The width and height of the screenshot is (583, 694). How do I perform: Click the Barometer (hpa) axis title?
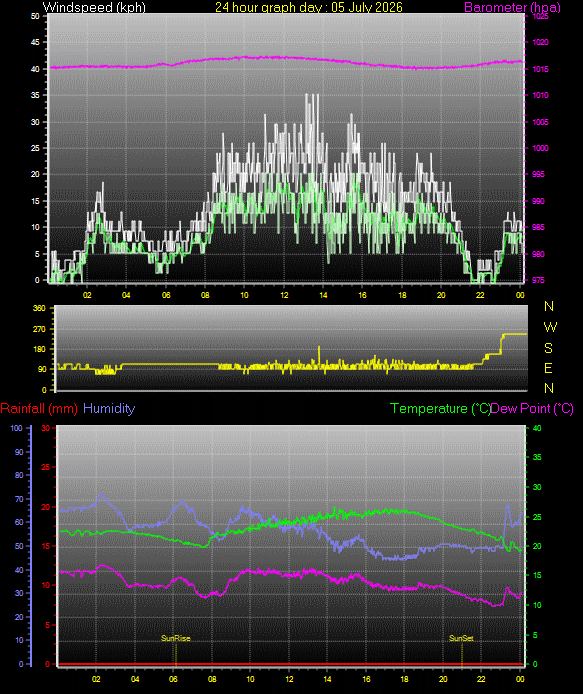point(512,8)
